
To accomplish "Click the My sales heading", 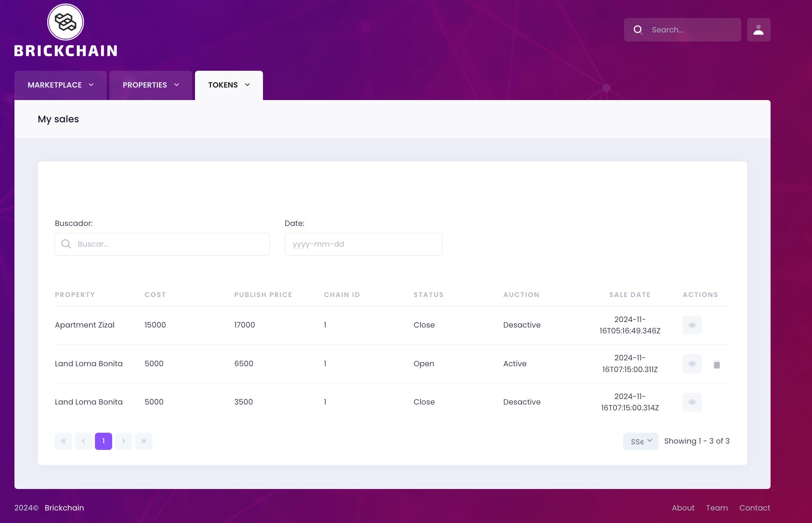I will tap(58, 119).
